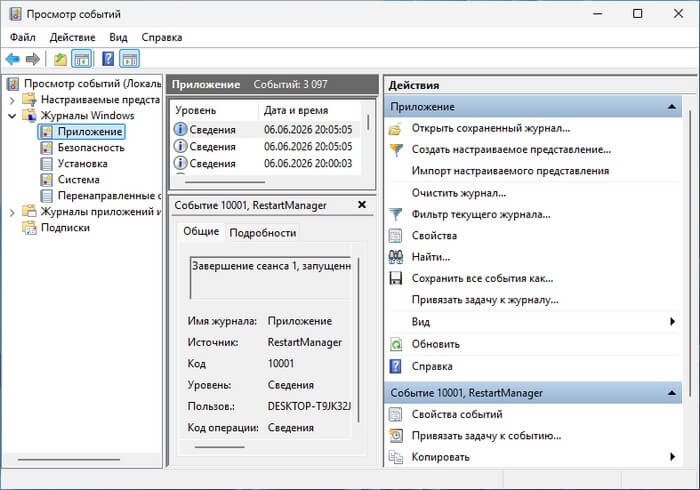This screenshot has height=490, width=700.
Task: Click the event description text box
Action: coord(271,277)
